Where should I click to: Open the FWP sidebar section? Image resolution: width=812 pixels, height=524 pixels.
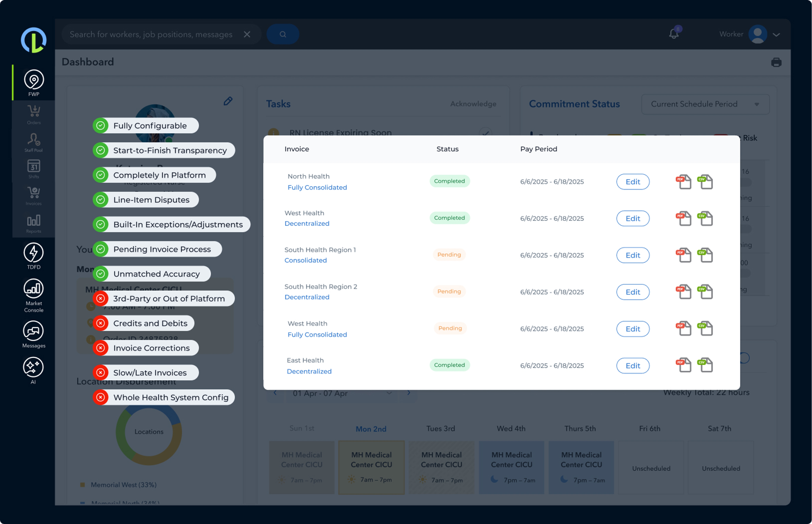tap(34, 83)
